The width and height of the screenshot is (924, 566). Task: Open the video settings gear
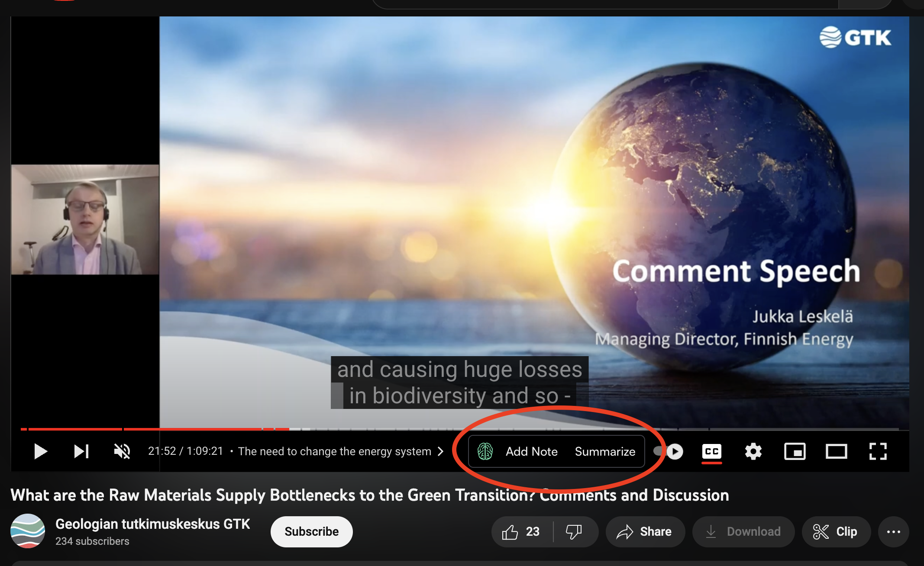click(x=753, y=451)
